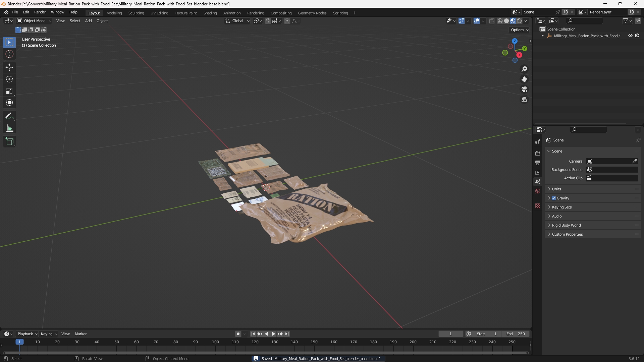The height and width of the screenshot is (362, 644).
Task: Click the timeline playhead at frame 1
Action: [x=19, y=342]
